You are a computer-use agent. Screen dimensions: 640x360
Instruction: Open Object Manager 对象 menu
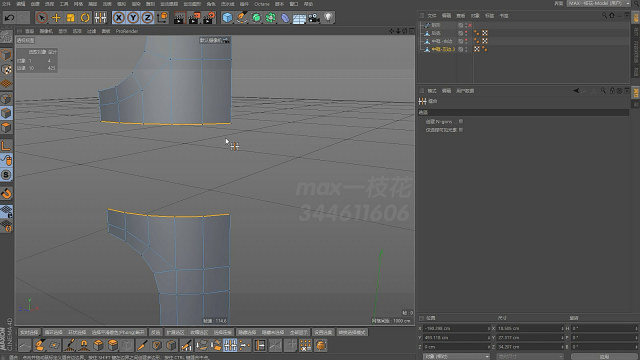coord(475,16)
